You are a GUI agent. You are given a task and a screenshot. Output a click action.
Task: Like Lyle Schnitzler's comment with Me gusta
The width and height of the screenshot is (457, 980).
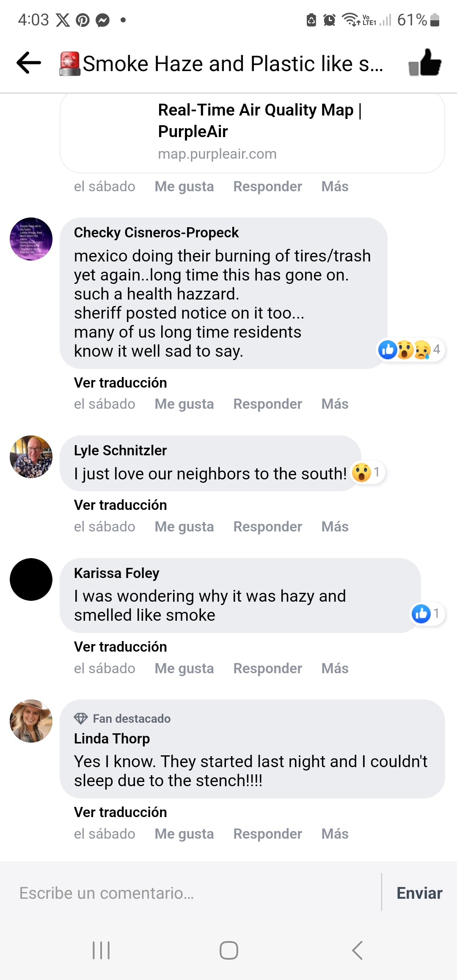[184, 527]
